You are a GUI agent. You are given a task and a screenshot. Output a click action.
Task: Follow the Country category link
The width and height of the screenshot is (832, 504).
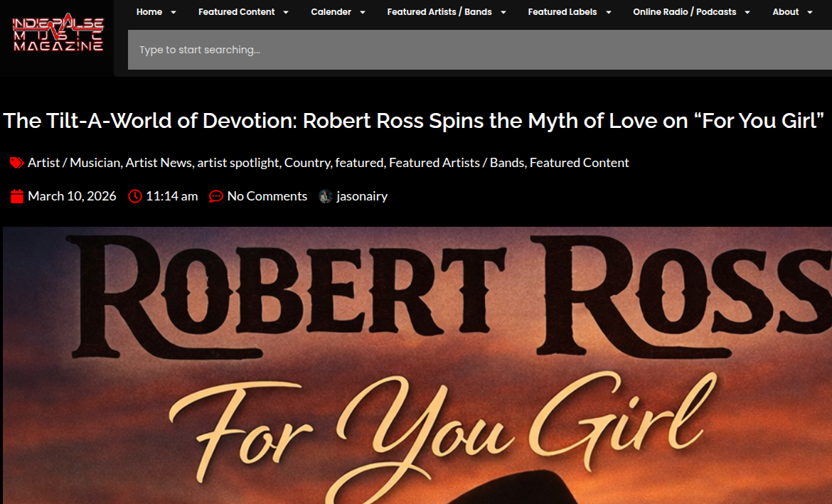pyautogui.click(x=307, y=163)
